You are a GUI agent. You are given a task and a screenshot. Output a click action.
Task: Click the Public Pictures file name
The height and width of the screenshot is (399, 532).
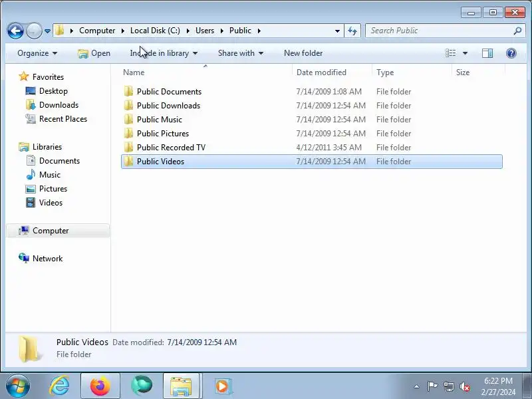click(162, 134)
